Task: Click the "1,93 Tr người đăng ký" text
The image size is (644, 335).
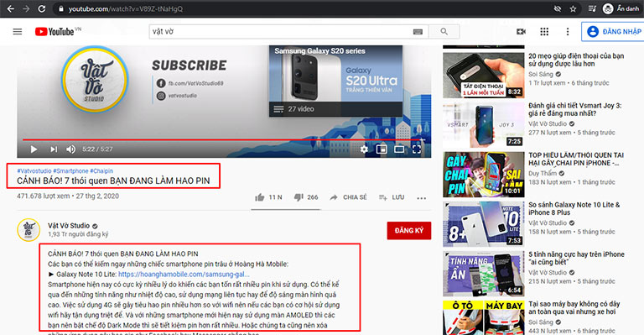Action: point(78,234)
